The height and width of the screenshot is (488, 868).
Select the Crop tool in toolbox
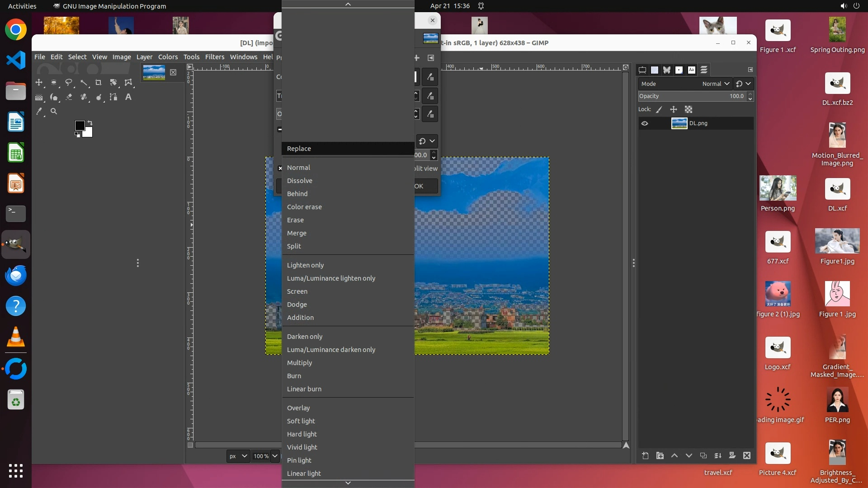pyautogui.click(x=99, y=83)
